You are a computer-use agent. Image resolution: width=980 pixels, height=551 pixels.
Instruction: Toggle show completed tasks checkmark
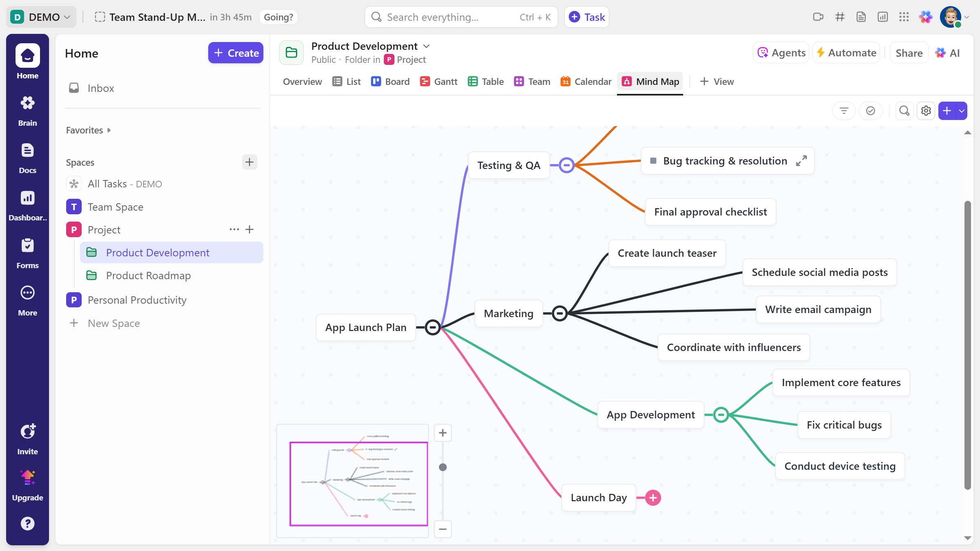tap(870, 111)
